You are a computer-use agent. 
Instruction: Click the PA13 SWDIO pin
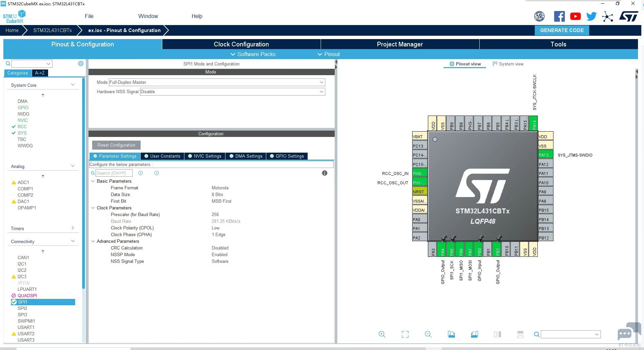tap(546, 155)
